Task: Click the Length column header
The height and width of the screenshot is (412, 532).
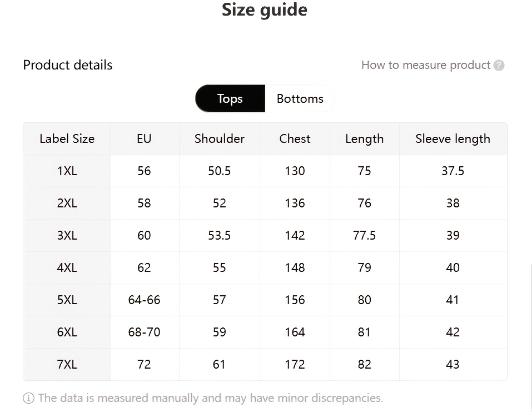Action: click(364, 139)
